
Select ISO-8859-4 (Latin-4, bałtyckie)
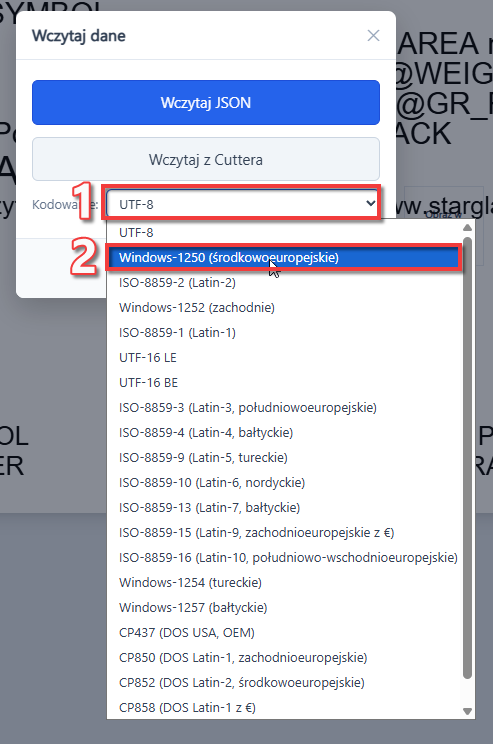tap(285, 433)
